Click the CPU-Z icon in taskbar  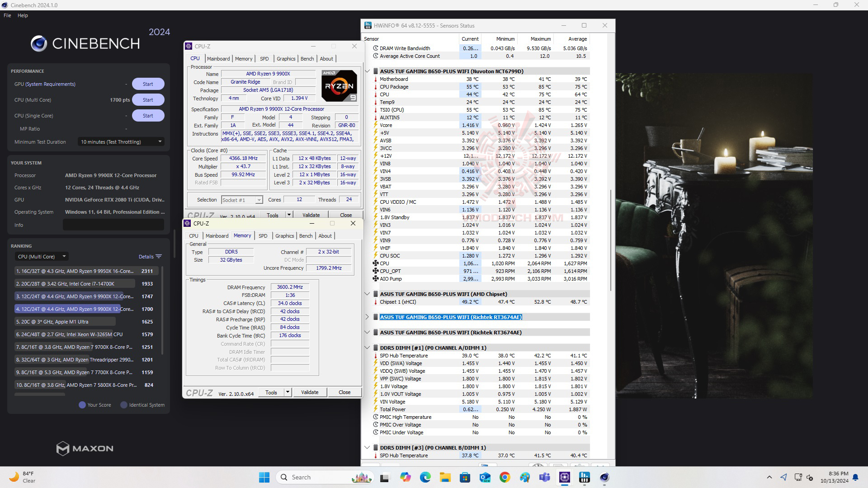click(565, 477)
